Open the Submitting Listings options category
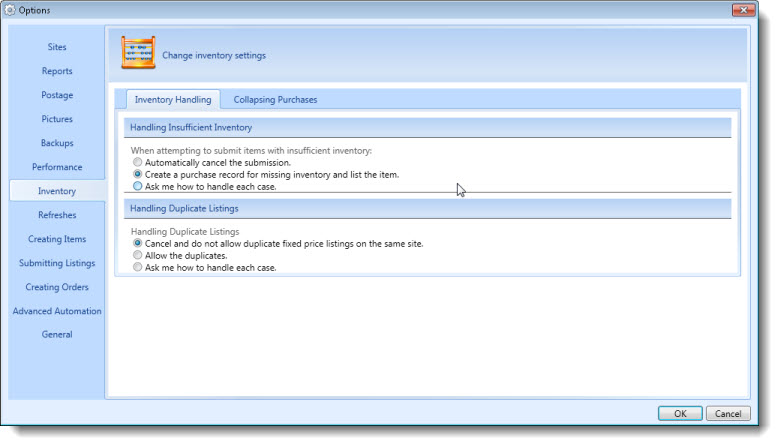The image size is (780, 447). tap(57, 263)
